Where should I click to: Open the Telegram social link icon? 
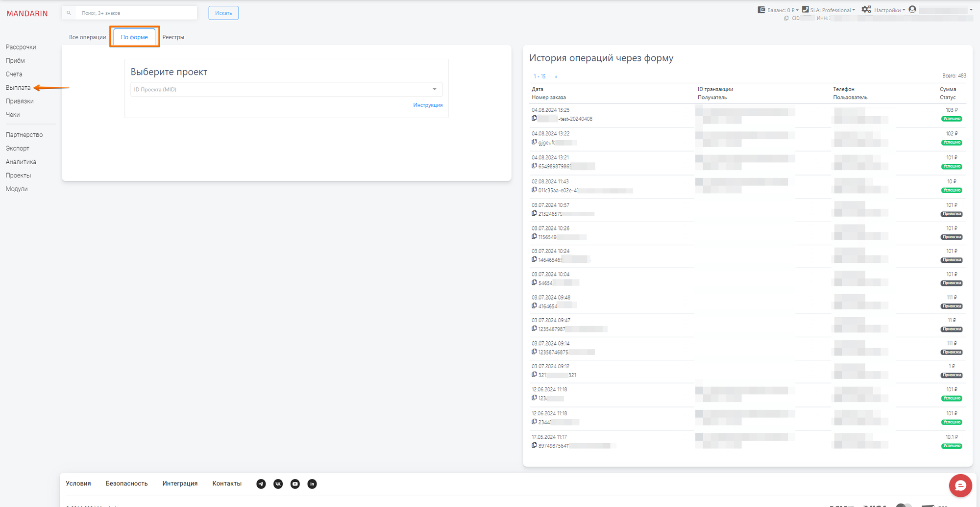click(261, 484)
